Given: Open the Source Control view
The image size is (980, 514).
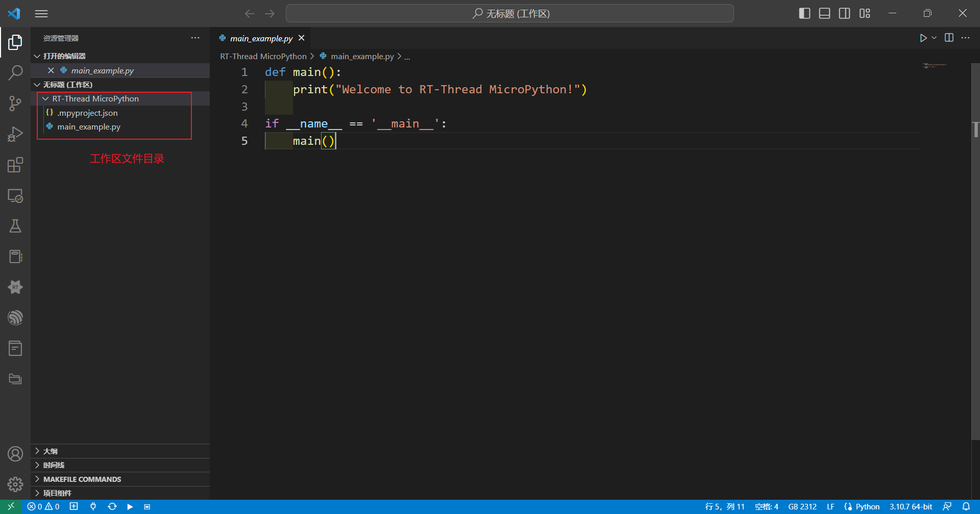Looking at the screenshot, I should coord(15,104).
